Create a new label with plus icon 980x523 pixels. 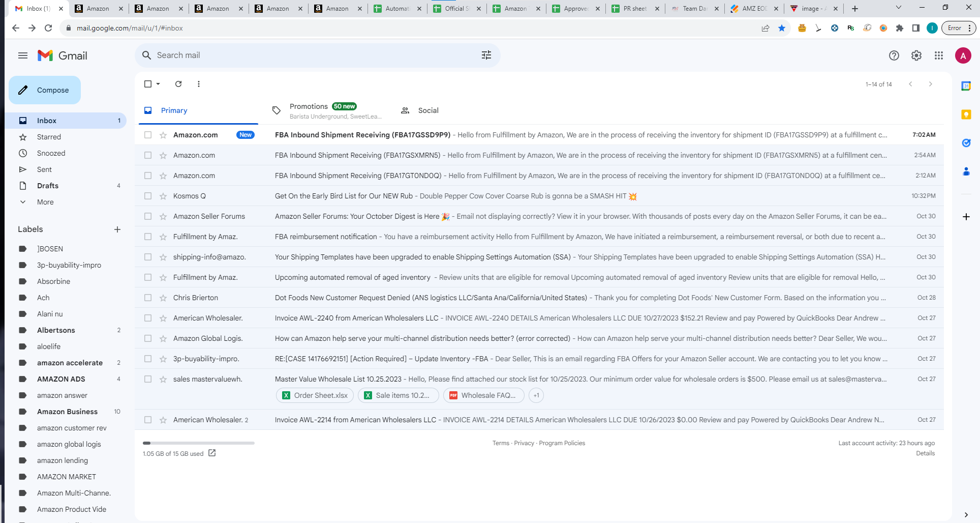117,229
